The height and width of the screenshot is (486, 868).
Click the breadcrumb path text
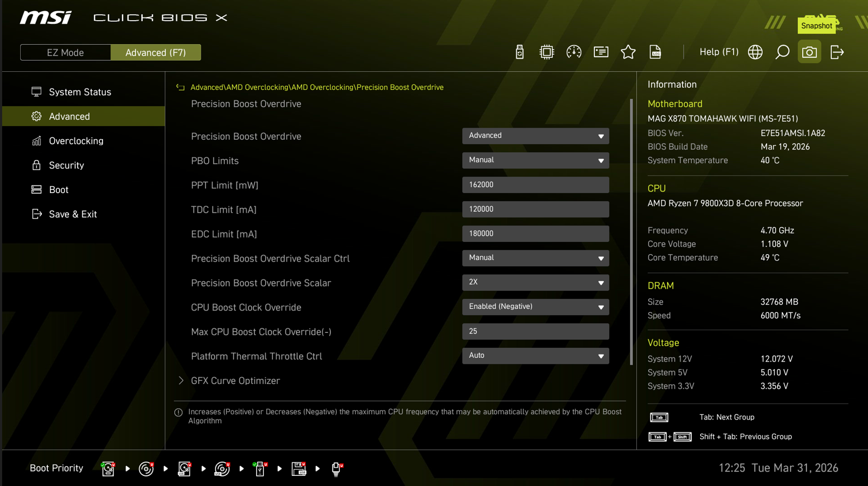pos(317,88)
